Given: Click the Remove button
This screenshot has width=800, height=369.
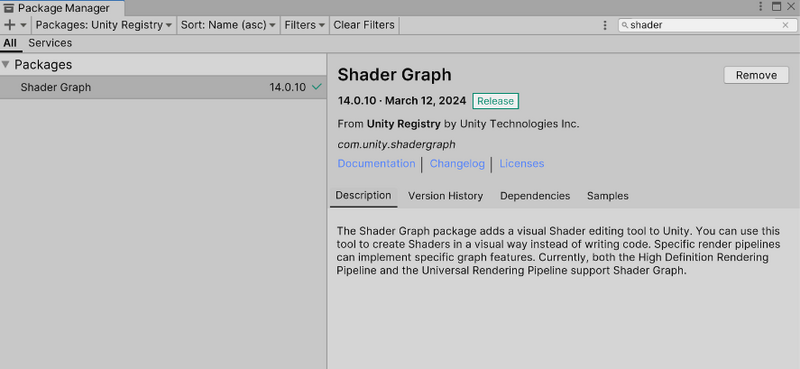Looking at the screenshot, I should pyautogui.click(x=756, y=75).
